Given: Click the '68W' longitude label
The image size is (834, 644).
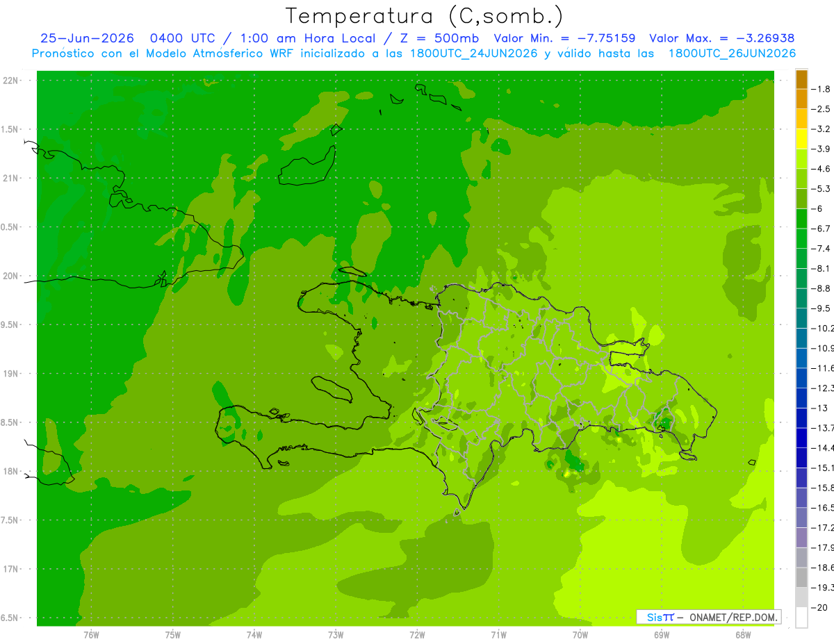Looking at the screenshot, I should pos(743,634).
